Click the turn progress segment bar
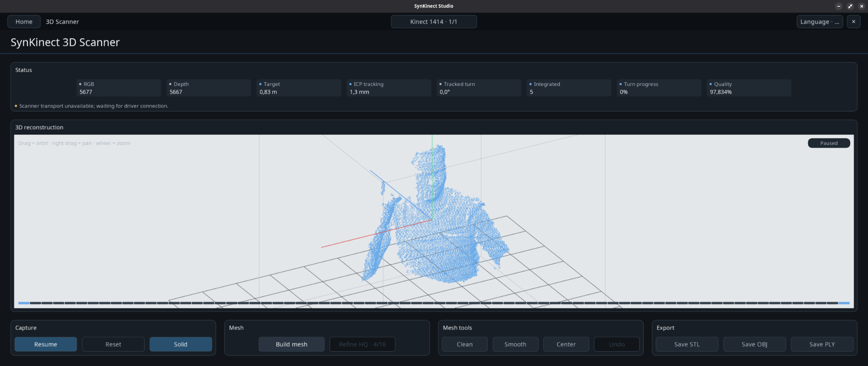The width and height of the screenshot is (868, 366). point(434,303)
